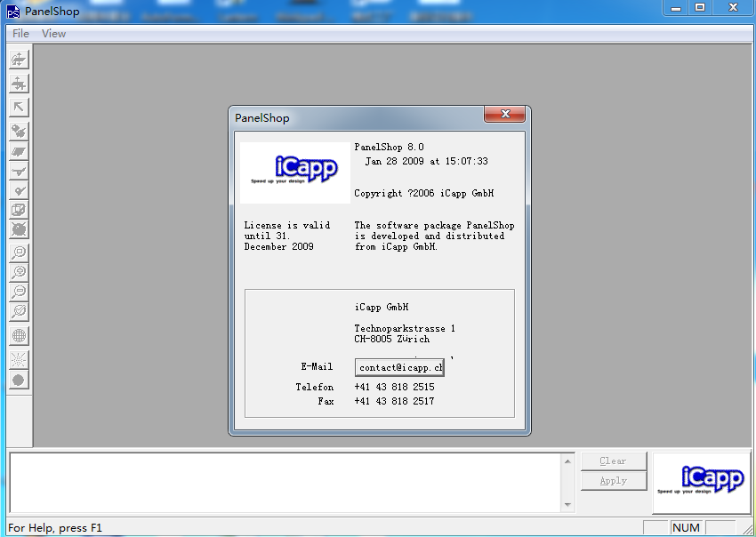Click the starburst toolbar icon
Viewport: 756px width, 537px height.
click(x=19, y=359)
